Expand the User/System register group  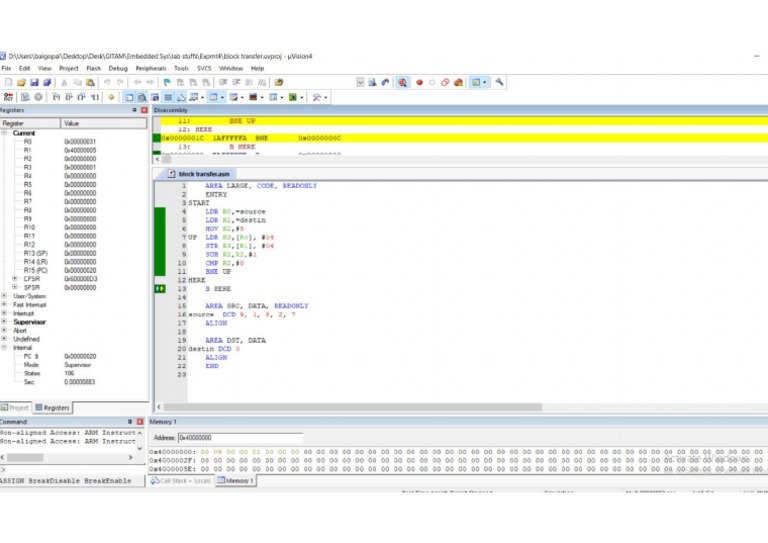(x=5, y=296)
